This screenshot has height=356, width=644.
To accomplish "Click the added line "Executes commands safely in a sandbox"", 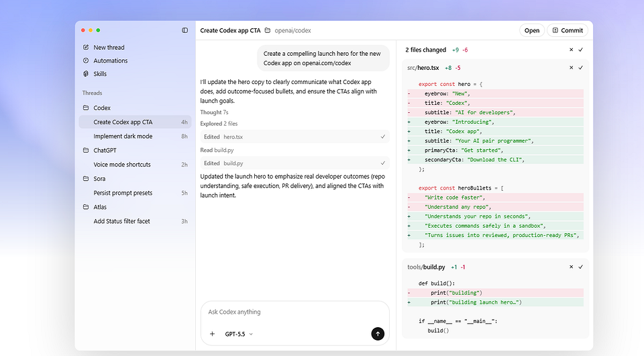I will (x=495, y=226).
